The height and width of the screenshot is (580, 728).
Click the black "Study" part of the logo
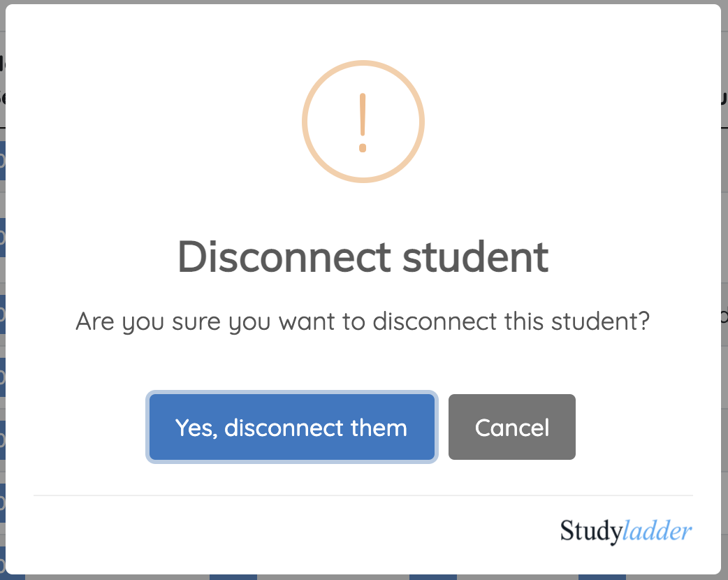590,531
